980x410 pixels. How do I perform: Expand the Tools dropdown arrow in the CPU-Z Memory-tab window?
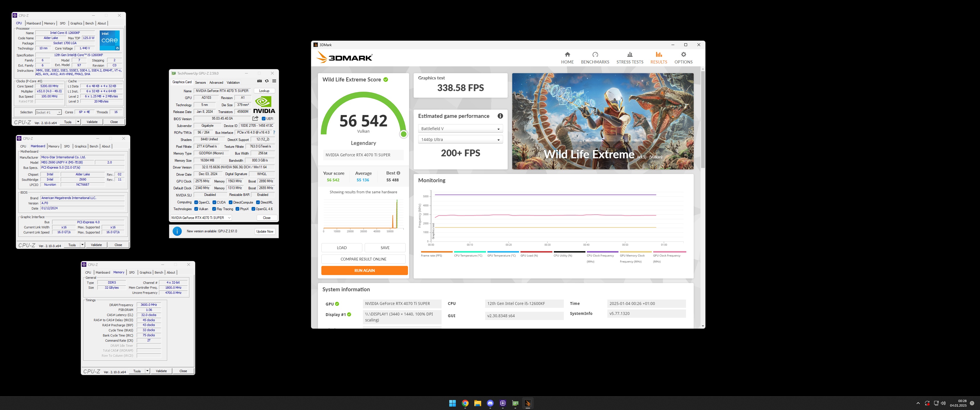(147, 371)
